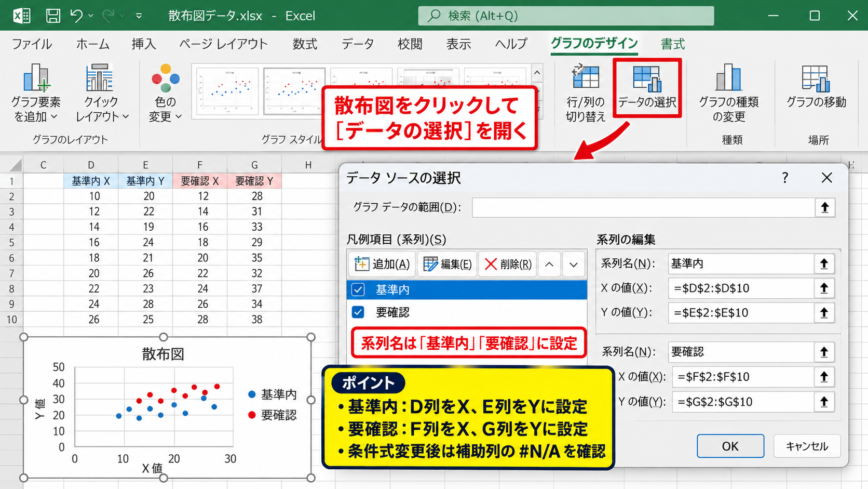Open クイックレイアウト gallery
The image size is (868, 489).
point(102,94)
